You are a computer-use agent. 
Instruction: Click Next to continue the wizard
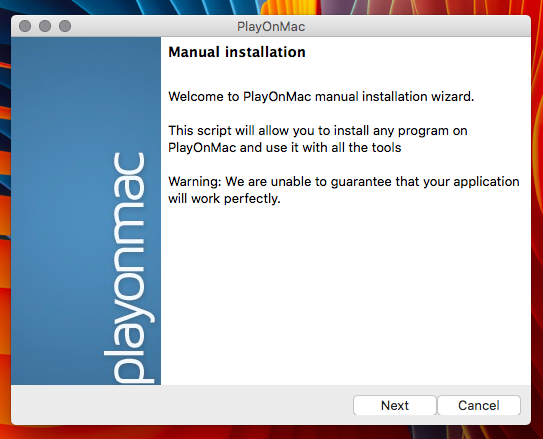click(x=394, y=405)
